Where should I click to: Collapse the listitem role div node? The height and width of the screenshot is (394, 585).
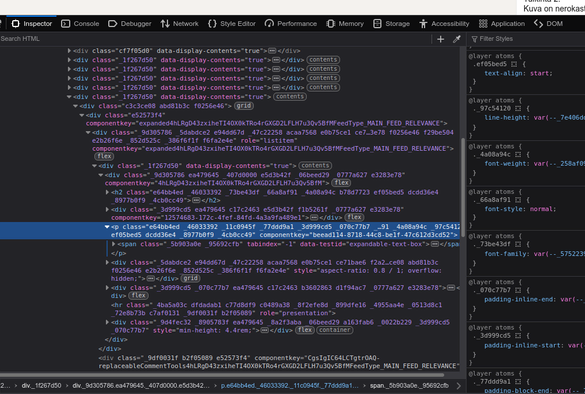pyautogui.click(x=88, y=132)
